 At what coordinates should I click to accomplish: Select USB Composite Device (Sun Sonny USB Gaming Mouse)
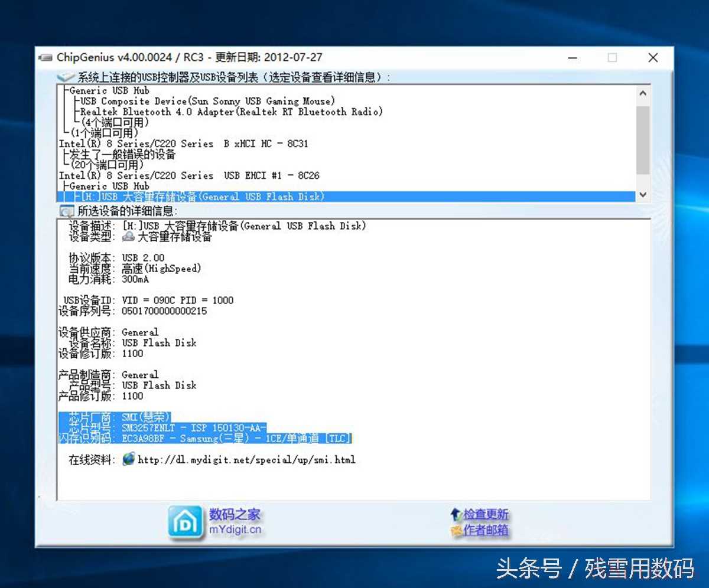(x=208, y=101)
